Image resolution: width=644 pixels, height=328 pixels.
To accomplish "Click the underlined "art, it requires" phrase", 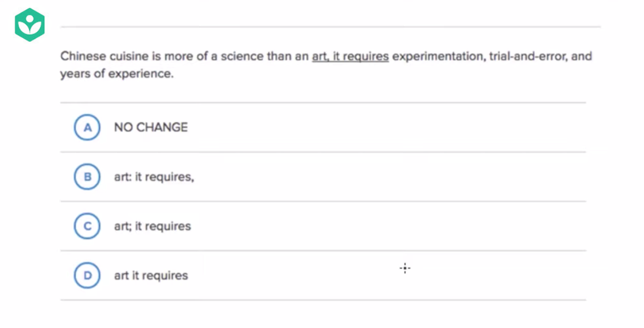I will [x=350, y=56].
